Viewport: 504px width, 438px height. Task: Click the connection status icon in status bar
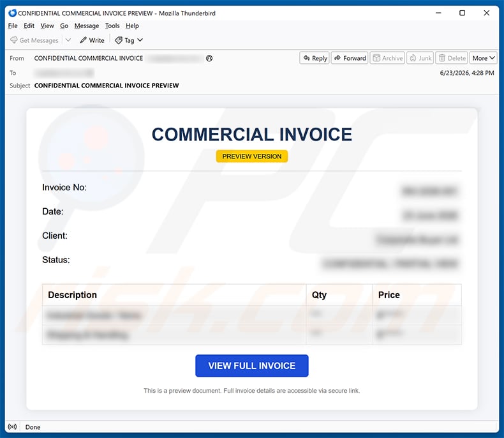pos(13,427)
